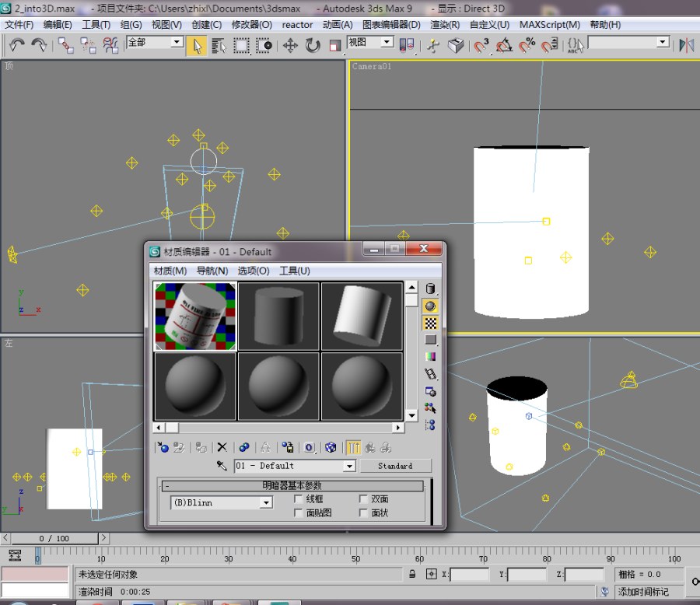The height and width of the screenshot is (605, 700).
Task: Enable the 双面 two-sided checkbox
Action: coord(364,499)
